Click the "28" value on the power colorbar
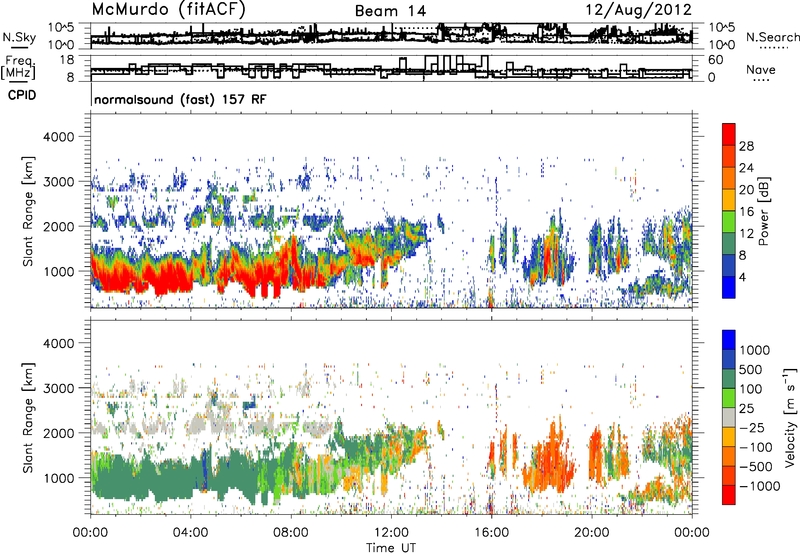 (746, 146)
